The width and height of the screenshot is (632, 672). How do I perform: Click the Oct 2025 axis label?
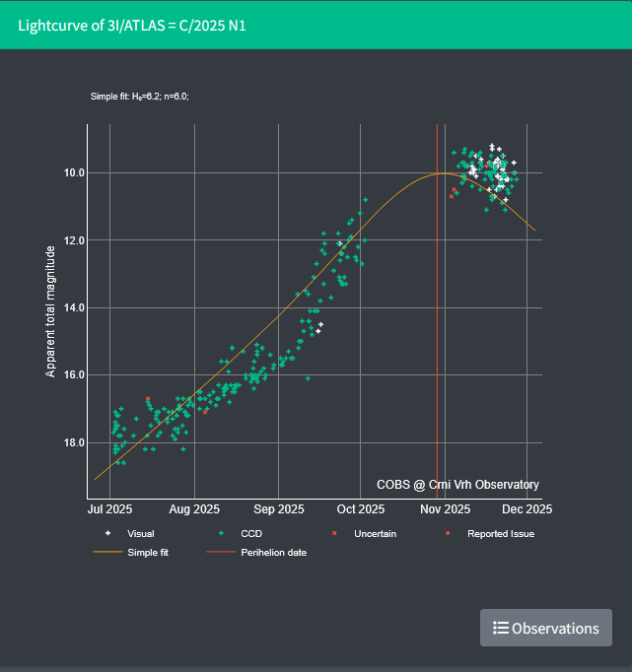coord(361,509)
